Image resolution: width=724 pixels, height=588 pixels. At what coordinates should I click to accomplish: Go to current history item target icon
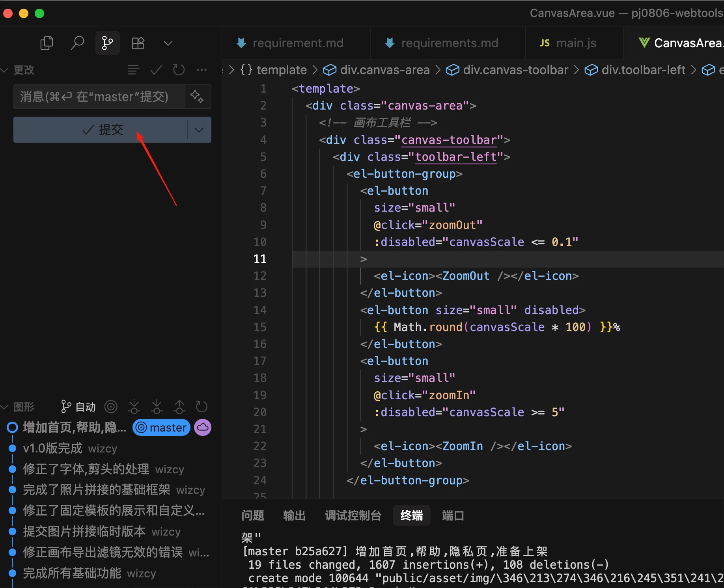click(111, 407)
